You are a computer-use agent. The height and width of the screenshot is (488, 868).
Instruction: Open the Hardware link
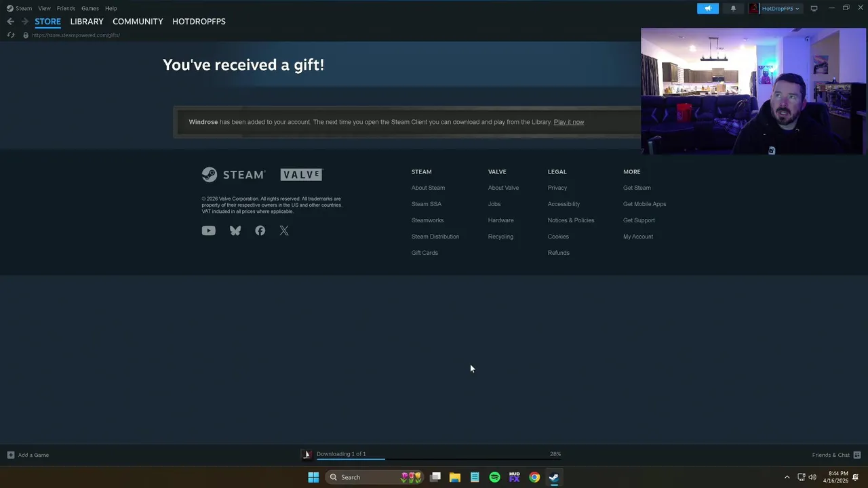500,220
